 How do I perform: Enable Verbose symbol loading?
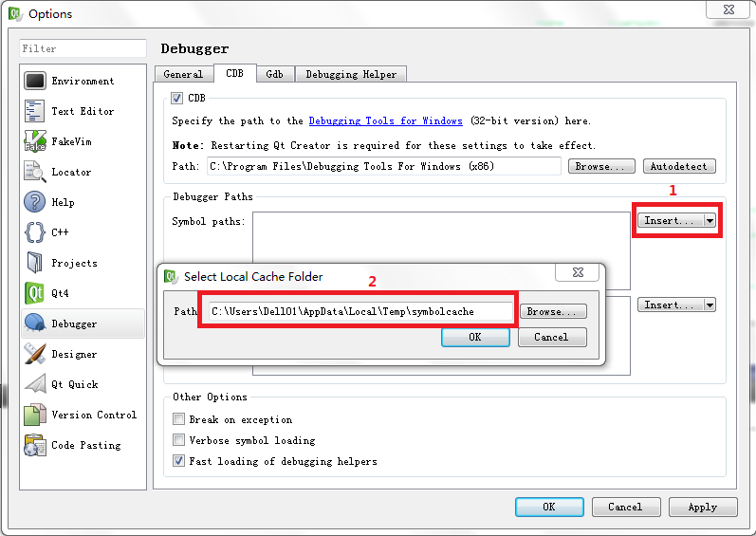coord(178,440)
